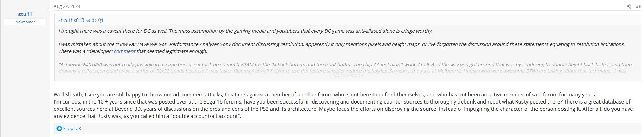Follow the "sheathx013 said:" quote attribution link
This screenshot has height=137, width=644.
click(x=77, y=20)
